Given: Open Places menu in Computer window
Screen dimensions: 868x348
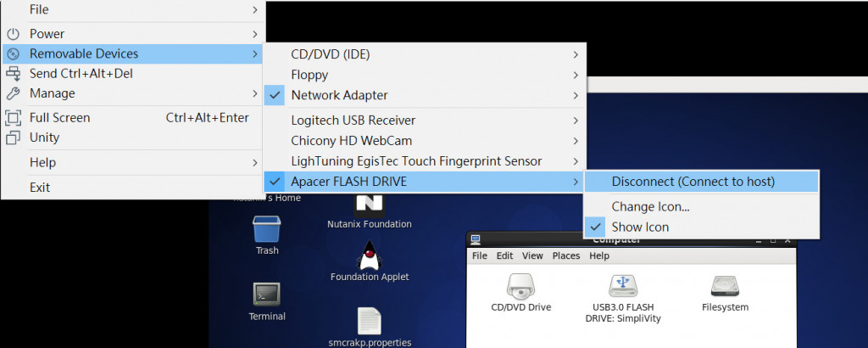Looking at the screenshot, I should pos(566,255).
